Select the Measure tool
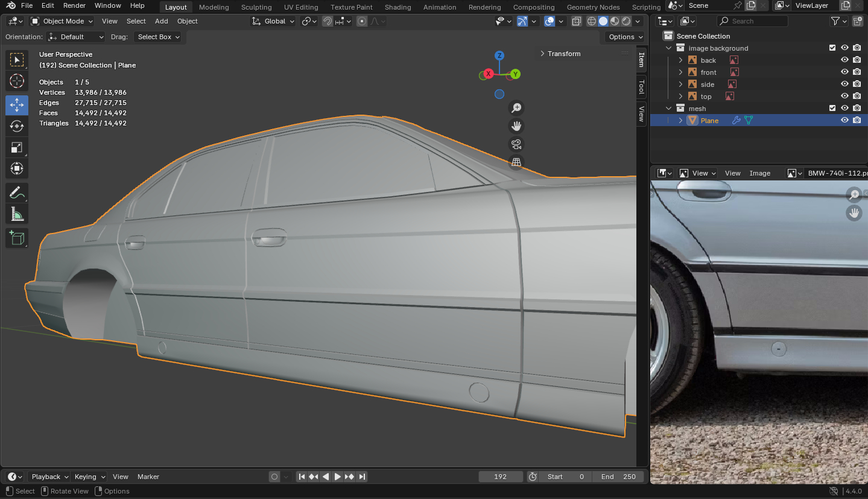This screenshot has height=499, width=868. coord(17,214)
